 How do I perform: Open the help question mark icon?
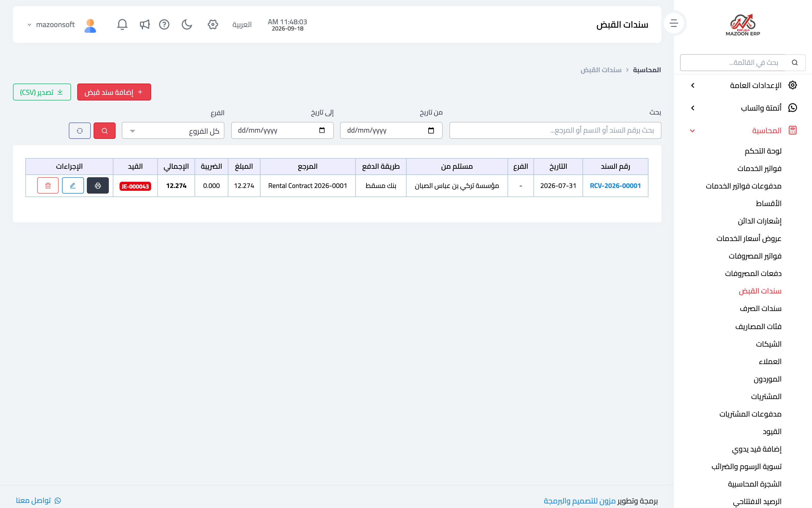tap(164, 25)
